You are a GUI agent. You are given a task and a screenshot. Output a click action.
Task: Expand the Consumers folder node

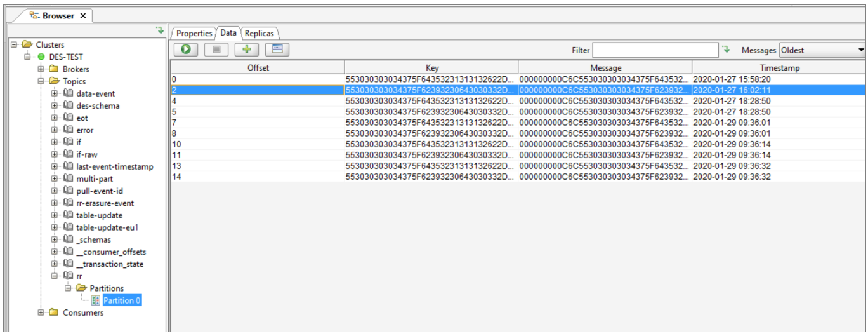click(41, 312)
